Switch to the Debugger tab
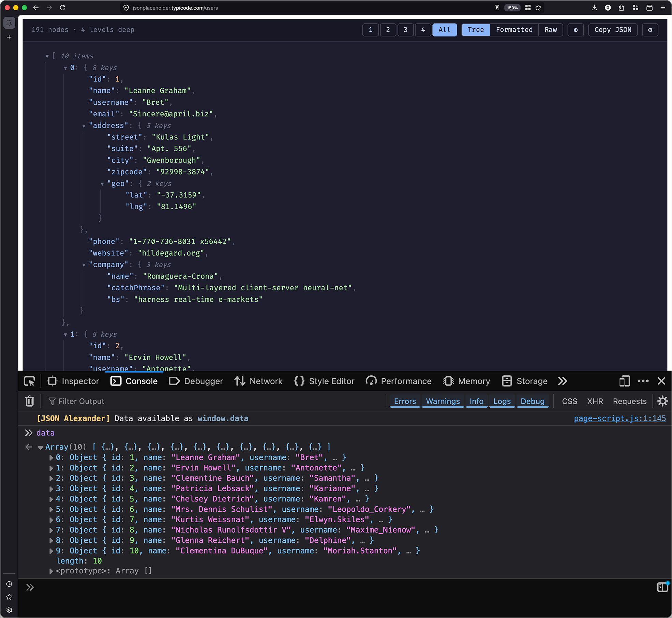This screenshot has width=672, height=618. coord(196,381)
